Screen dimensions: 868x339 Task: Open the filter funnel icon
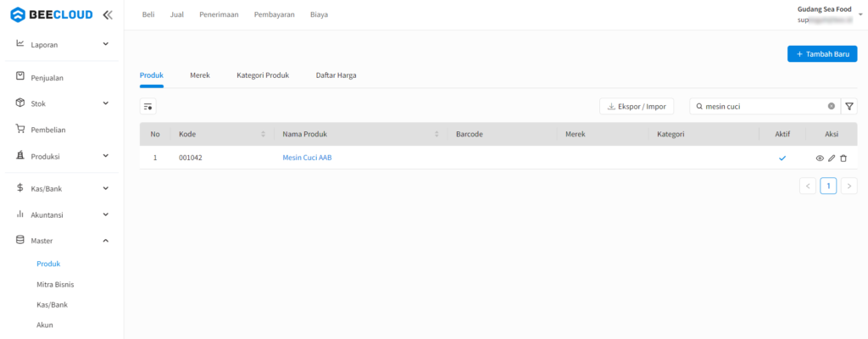point(849,106)
